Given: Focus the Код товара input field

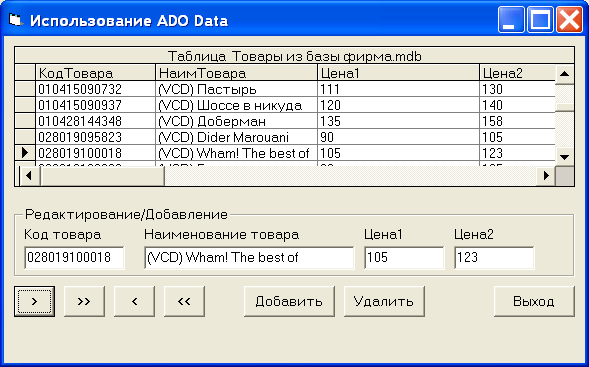Looking at the screenshot, I should [74, 258].
